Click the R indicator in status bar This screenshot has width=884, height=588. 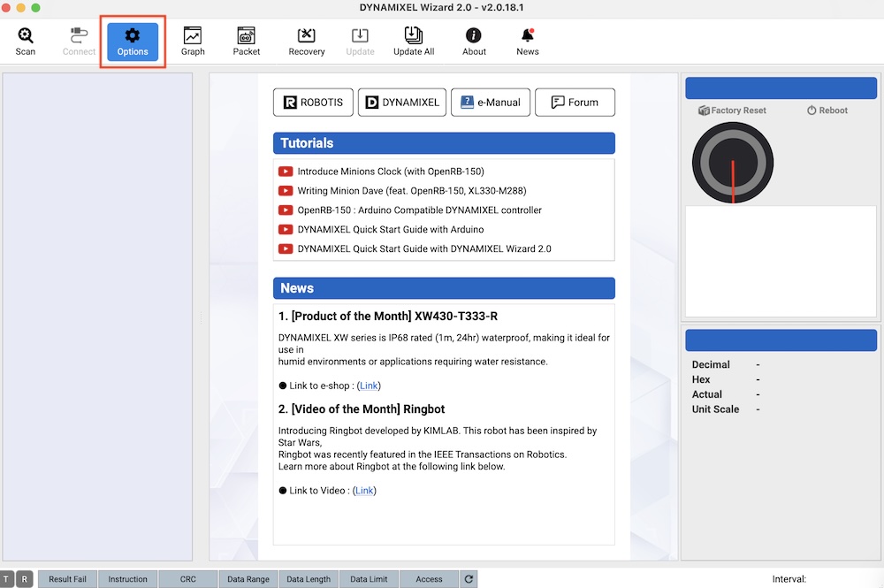(x=25, y=579)
